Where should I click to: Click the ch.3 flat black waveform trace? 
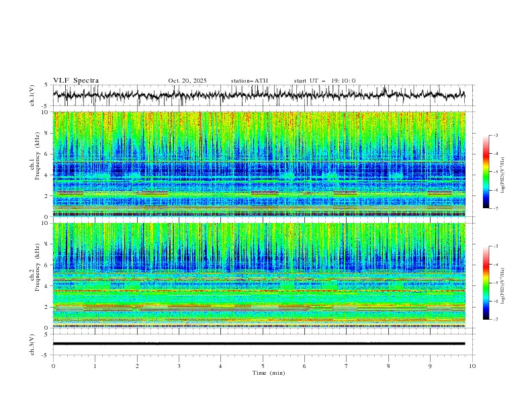(259, 344)
